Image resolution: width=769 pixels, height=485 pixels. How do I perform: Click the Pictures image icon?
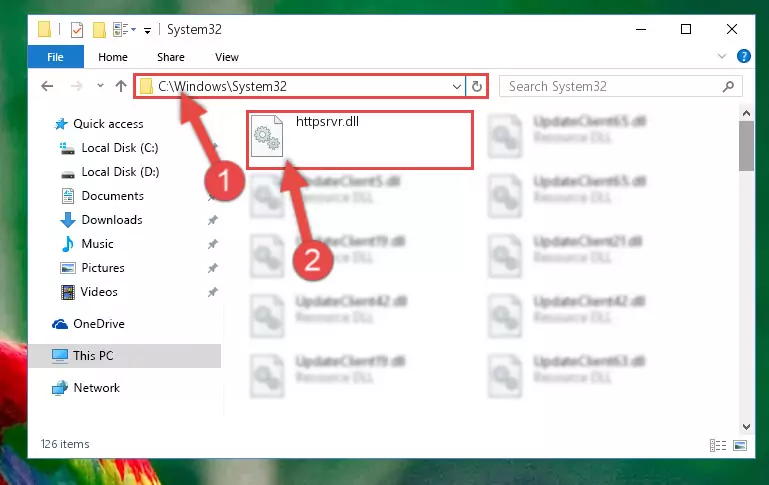click(68, 268)
